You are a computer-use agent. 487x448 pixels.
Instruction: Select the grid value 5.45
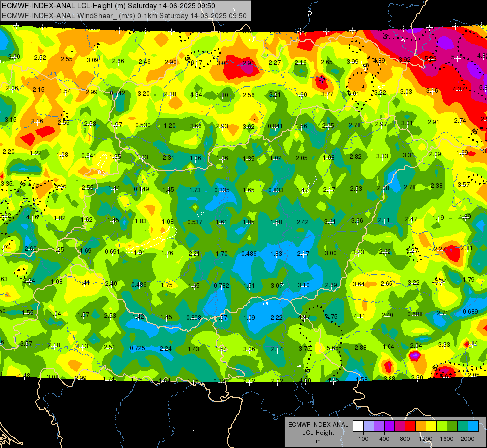pyautogui.click(x=60, y=186)
